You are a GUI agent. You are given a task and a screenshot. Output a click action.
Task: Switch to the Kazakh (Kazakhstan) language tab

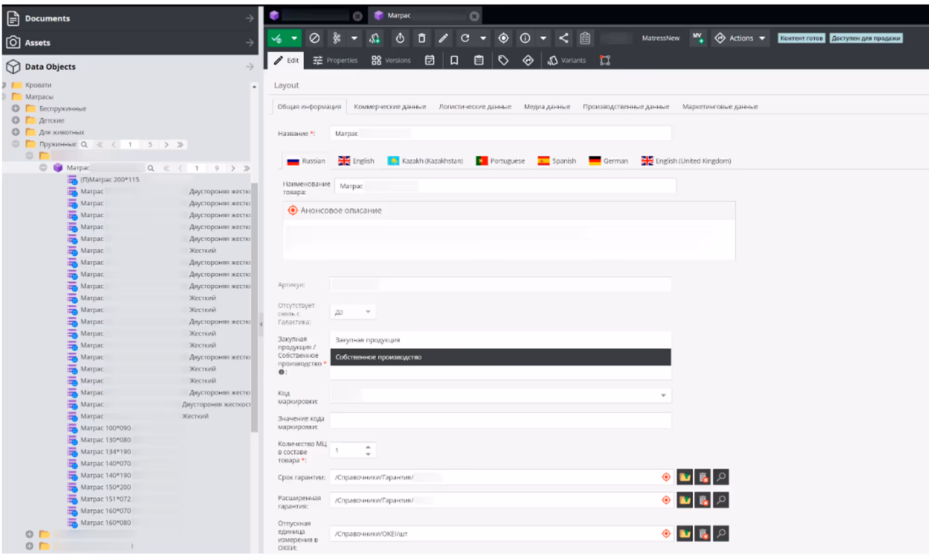(425, 161)
